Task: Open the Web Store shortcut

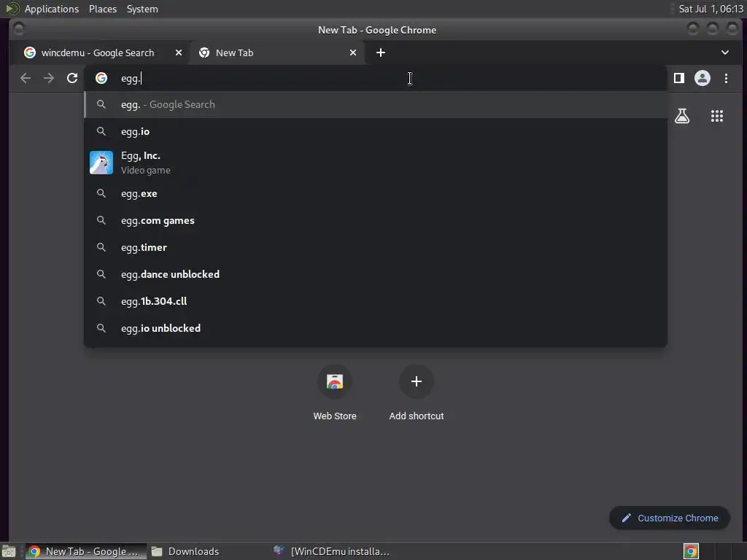Action: click(x=334, y=393)
